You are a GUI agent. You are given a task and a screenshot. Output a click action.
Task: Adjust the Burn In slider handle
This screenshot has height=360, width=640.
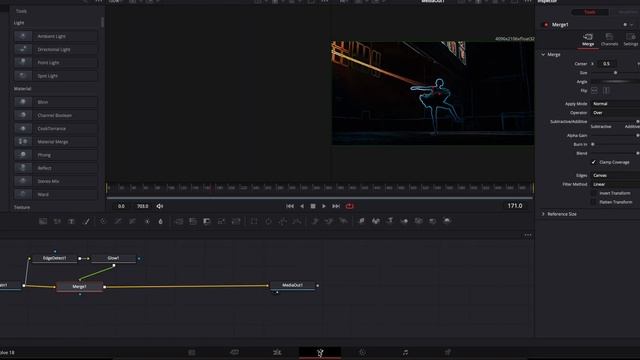[593, 144]
